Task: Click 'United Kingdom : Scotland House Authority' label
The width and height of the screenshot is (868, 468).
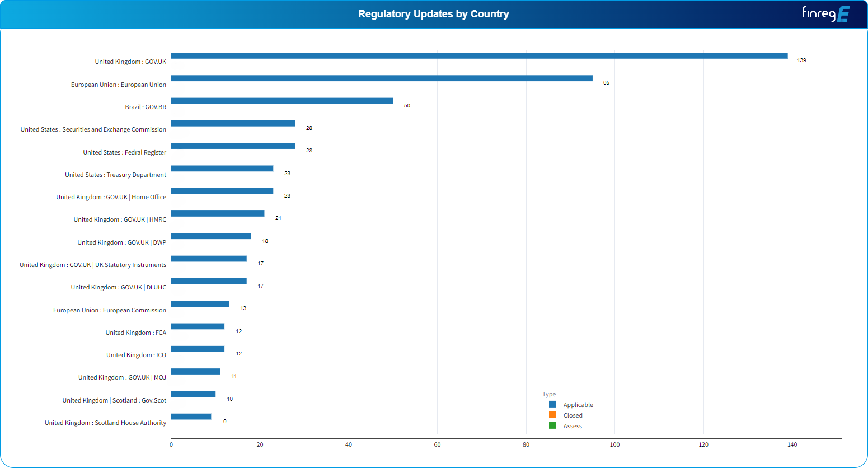Action: coord(106,423)
